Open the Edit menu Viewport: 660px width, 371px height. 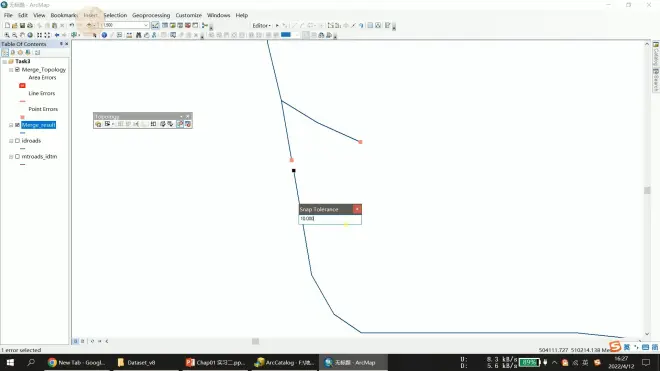click(x=23, y=15)
